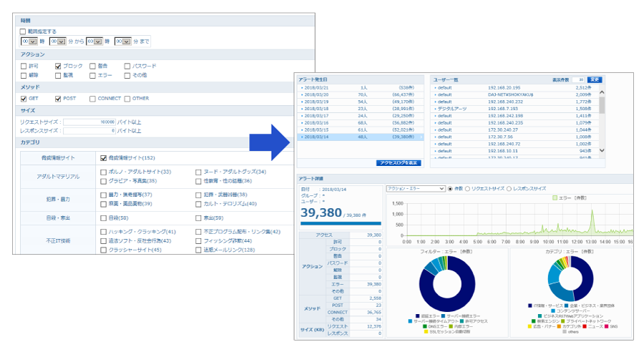
Task: Tick the CONNECT method checkbox
Action: click(x=93, y=98)
